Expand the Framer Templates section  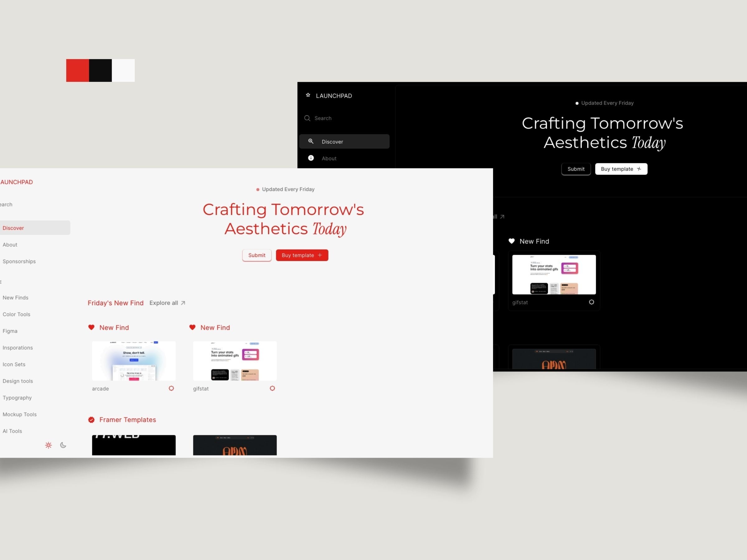pos(128,419)
